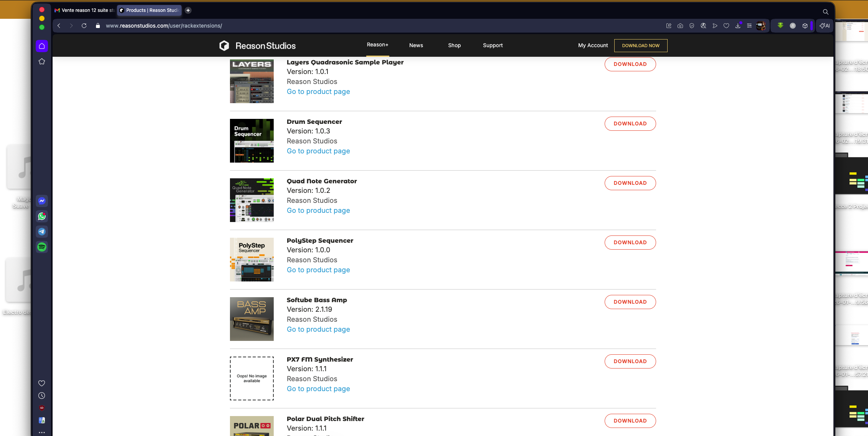Take a snapshot with the camera icon

tap(680, 26)
